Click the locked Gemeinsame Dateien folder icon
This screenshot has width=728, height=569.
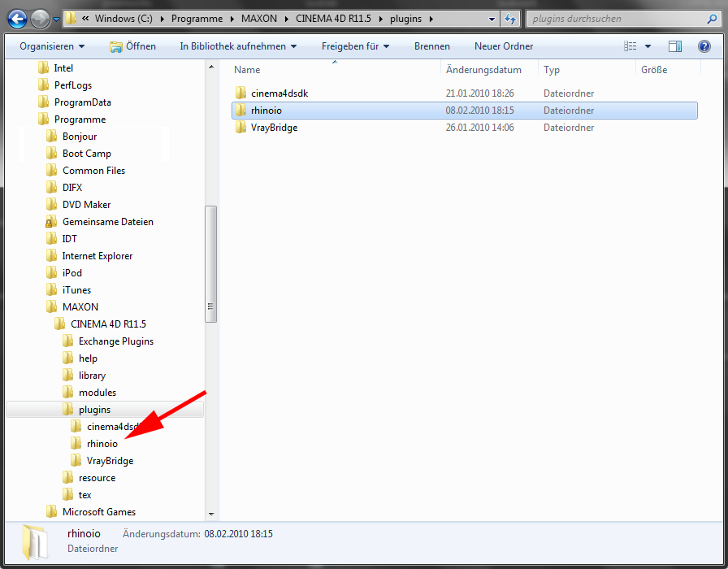point(51,222)
